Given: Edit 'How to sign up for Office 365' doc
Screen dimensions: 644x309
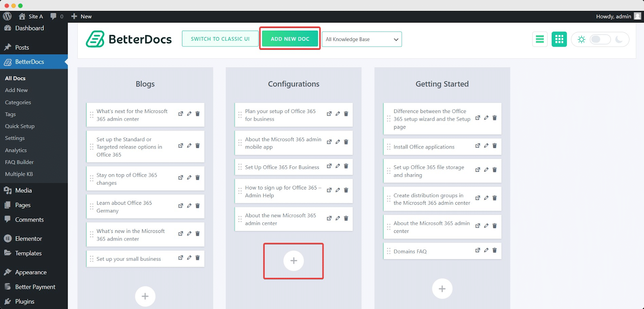Looking at the screenshot, I should click(338, 190).
